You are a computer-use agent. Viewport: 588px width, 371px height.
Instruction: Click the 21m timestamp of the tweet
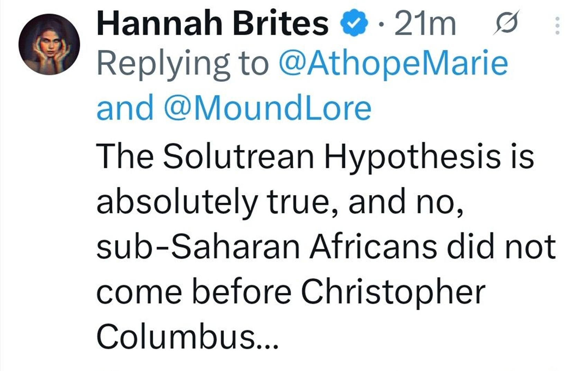tap(425, 24)
